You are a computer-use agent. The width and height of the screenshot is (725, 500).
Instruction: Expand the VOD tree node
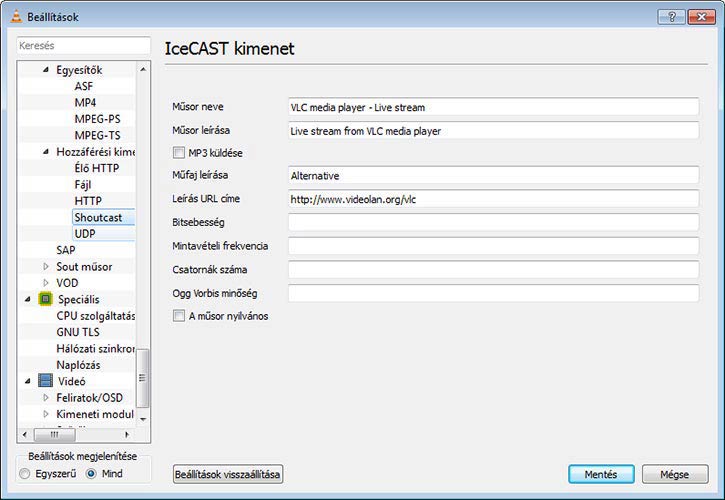(46, 283)
